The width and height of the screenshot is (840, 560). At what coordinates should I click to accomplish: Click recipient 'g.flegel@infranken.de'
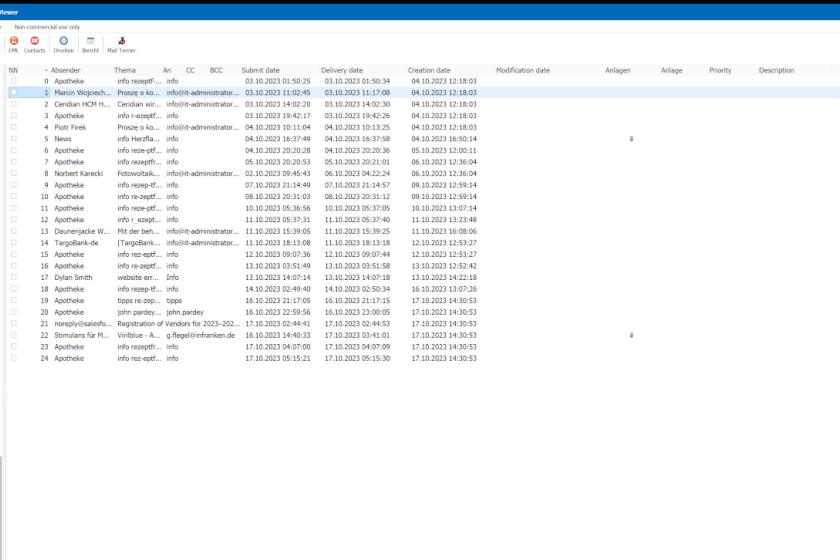200,335
